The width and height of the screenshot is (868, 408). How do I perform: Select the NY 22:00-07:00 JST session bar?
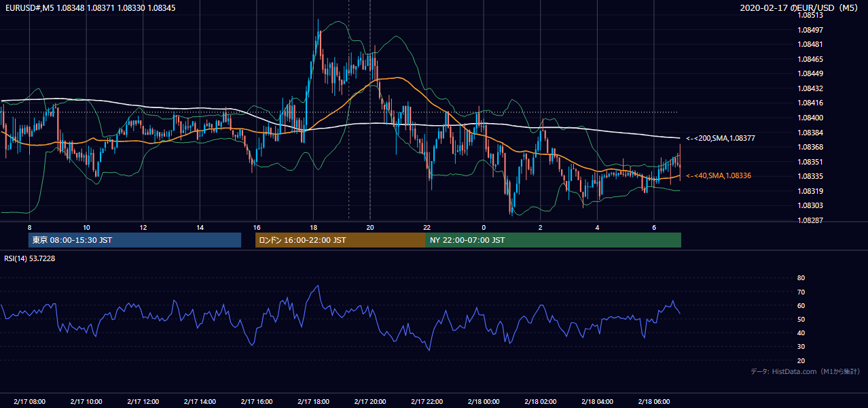tap(554, 240)
